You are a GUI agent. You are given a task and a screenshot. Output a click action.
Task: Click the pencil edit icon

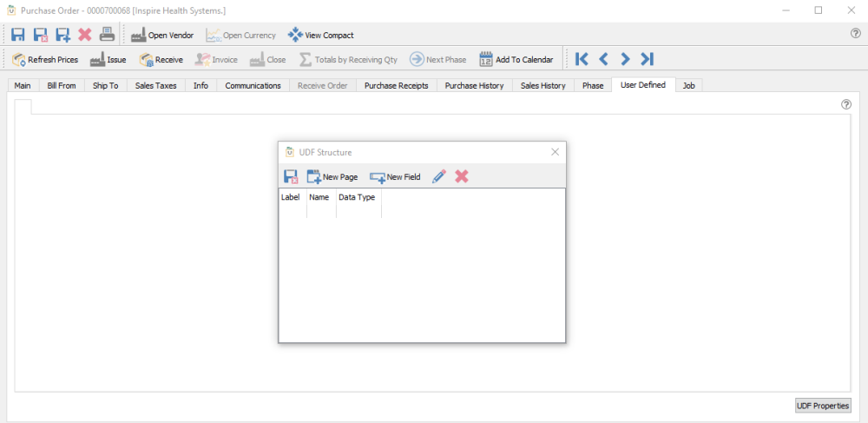[x=439, y=176]
